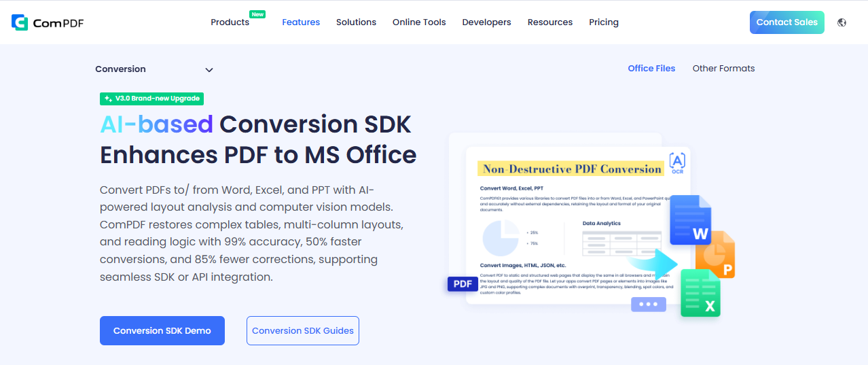Open the Products menu
Viewport: 868px width, 365px height.
tap(230, 22)
